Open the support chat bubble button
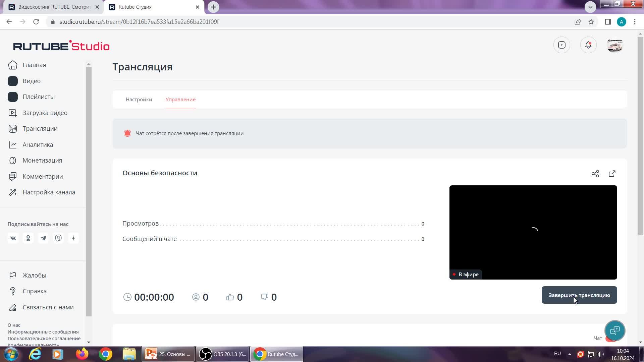The image size is (644, 362). (x=614, y=330)
